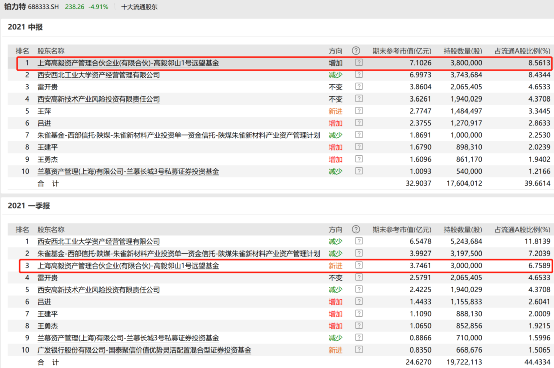Click info icon beside 吕进 in 2021 中报
This screenshot has width=554, height=368.
[x=359, y=123]
